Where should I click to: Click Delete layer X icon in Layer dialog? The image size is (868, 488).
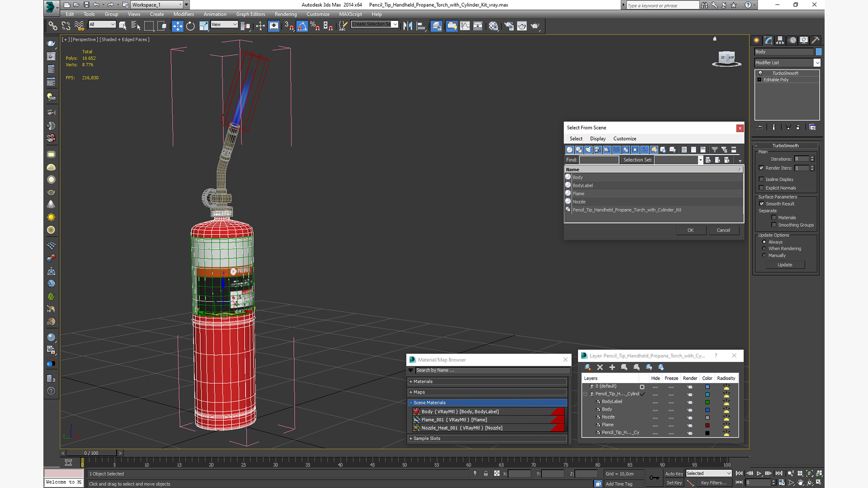(600, 367)
